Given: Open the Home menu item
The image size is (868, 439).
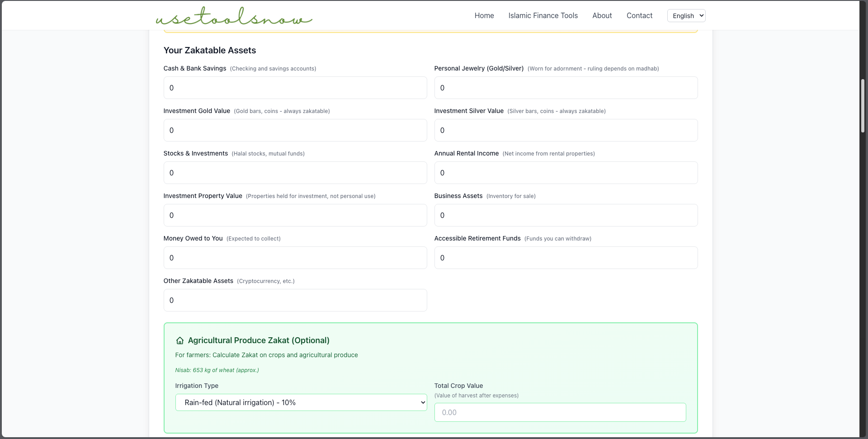Looking at the screenshot, I should [x=484, y=16].
